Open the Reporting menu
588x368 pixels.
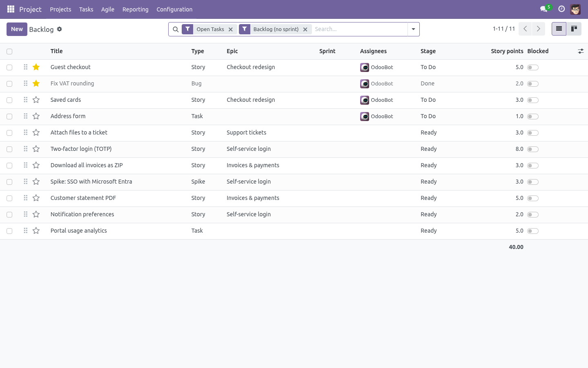pyautogui.click(x=136, y=9)
